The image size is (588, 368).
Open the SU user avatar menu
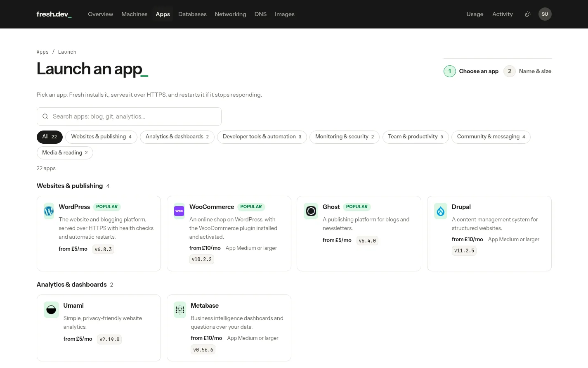545,14
